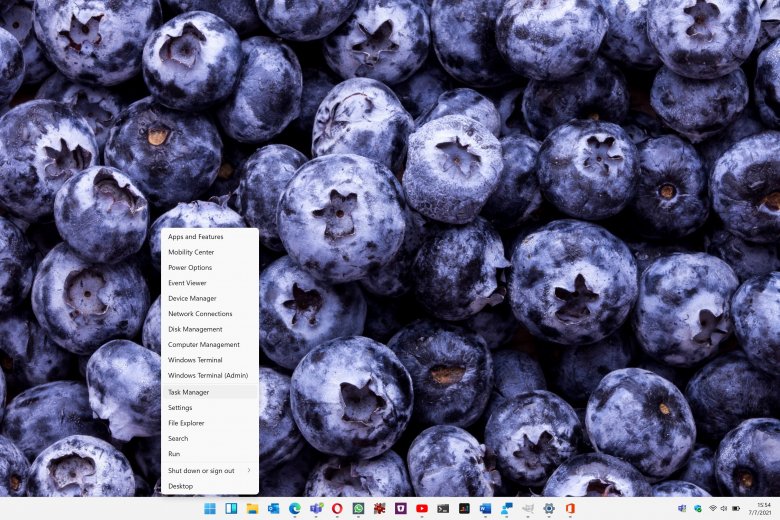Open Apps and Features from the menu

pyautogui.click(x=209, y=237)
